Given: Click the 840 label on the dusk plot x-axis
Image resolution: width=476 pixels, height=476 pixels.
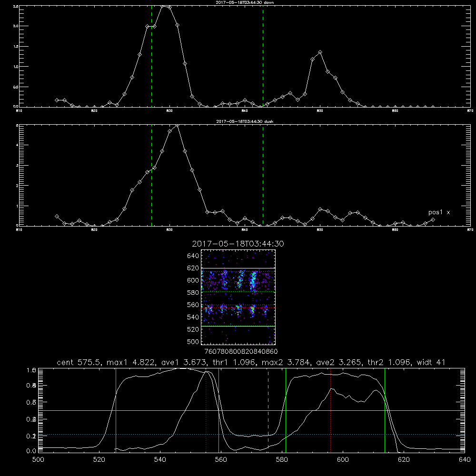Looking at the screenshot, I should [x=245, y=230].
